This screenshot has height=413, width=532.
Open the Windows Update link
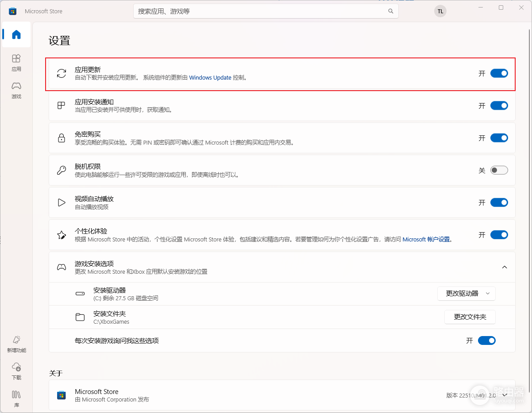210,78
